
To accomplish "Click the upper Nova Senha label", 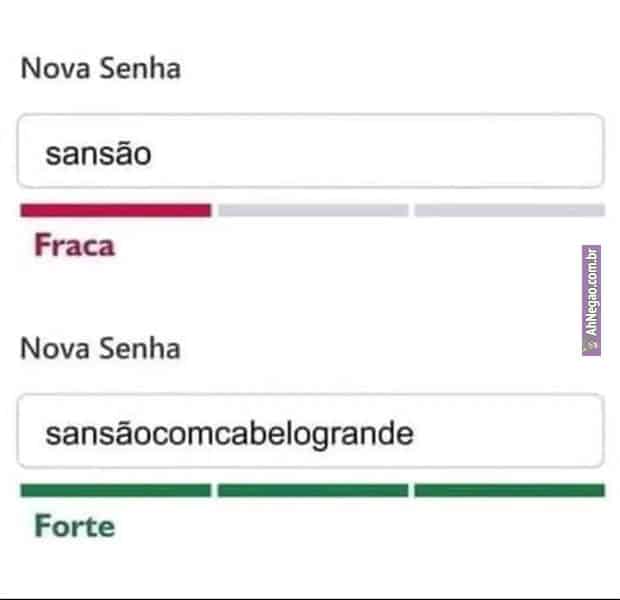I will click(100, 69).
